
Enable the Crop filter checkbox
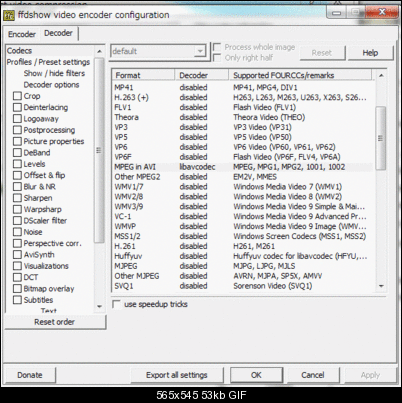[17, 96]
